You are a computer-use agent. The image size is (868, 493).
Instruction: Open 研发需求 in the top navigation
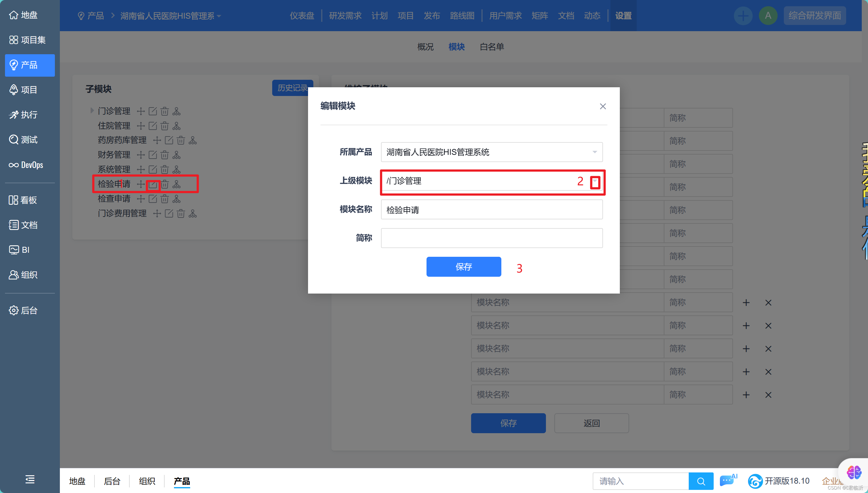[x=345, y=16]
